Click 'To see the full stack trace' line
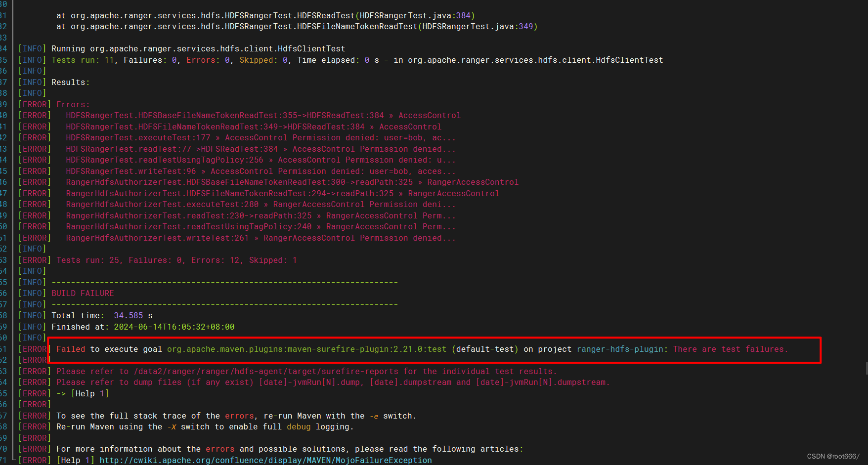Viewport: 868px width, 465px height. point(236,416)
